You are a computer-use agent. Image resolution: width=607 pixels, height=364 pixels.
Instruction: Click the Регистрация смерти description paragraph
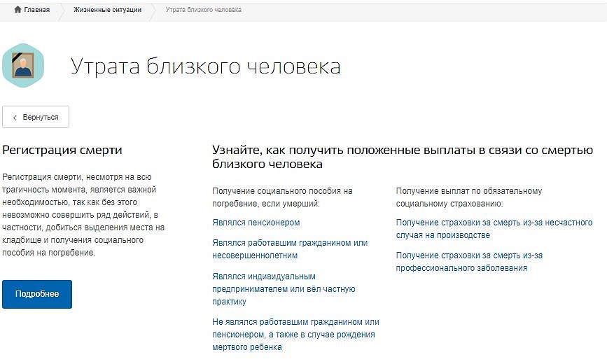click(x=83, y=215)
